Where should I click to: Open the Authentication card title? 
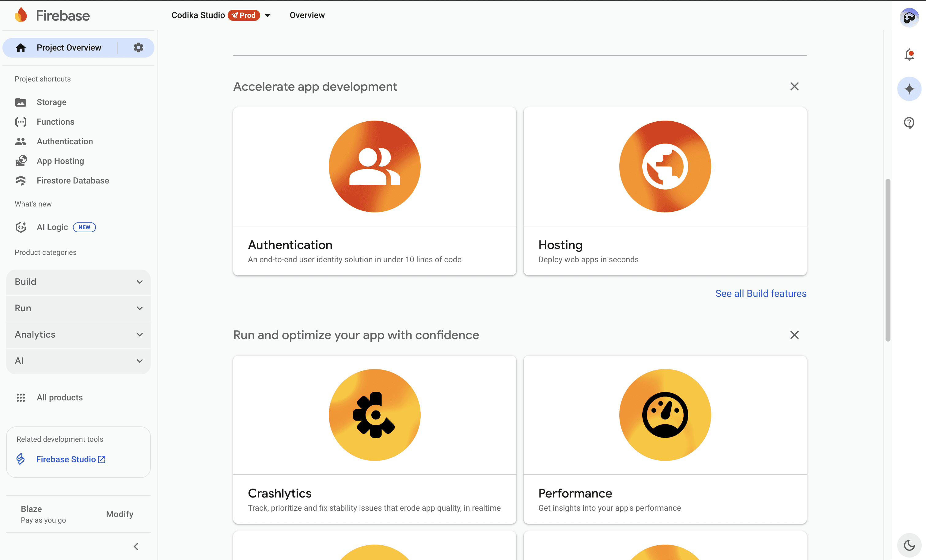(290, 245)
